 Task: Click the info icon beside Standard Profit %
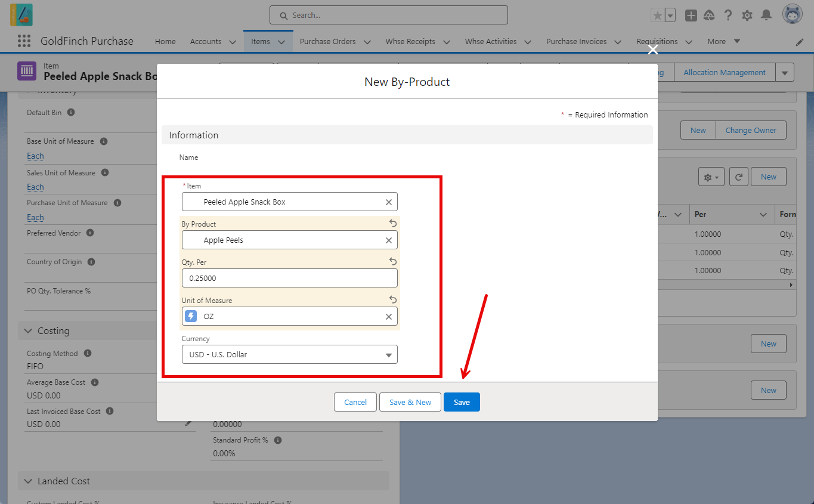(278, 440)
